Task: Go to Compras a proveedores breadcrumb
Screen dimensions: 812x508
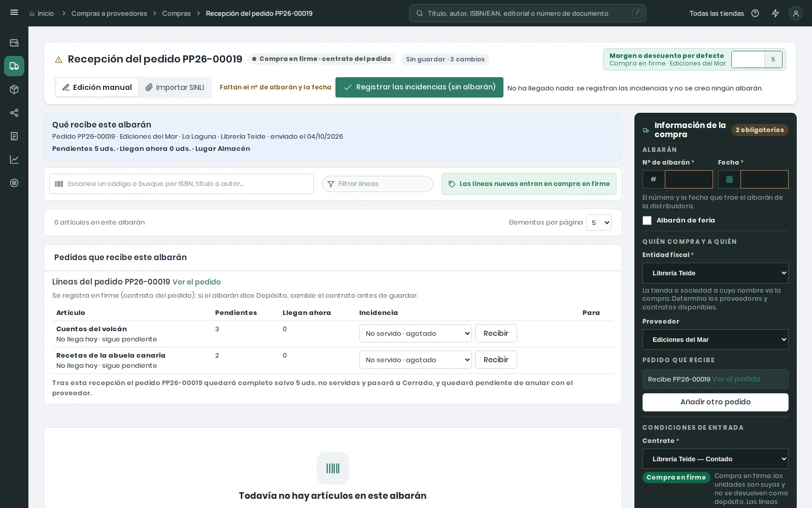Action: click(109, 13)
